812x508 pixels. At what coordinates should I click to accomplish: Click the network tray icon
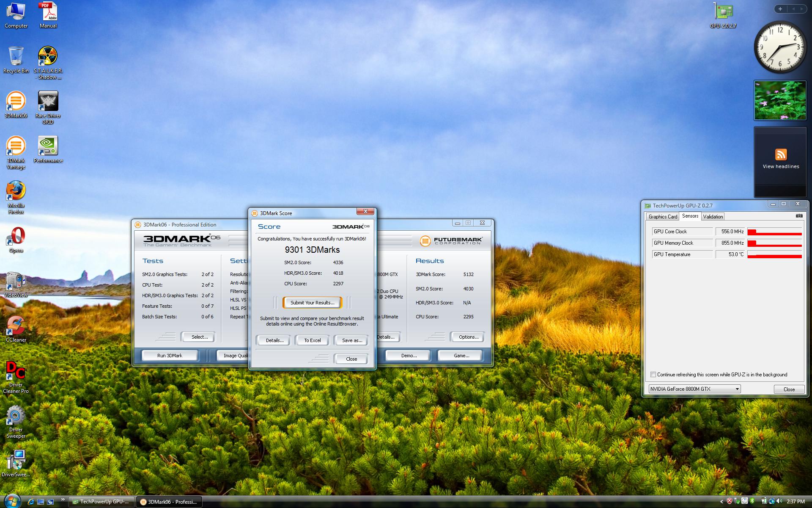click(x=772, y=501)
